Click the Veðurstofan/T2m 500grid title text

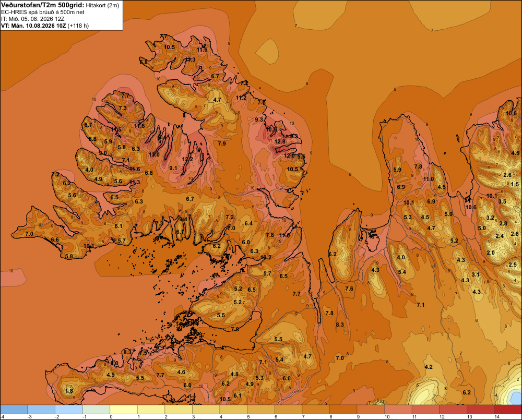tap(43, 5)
